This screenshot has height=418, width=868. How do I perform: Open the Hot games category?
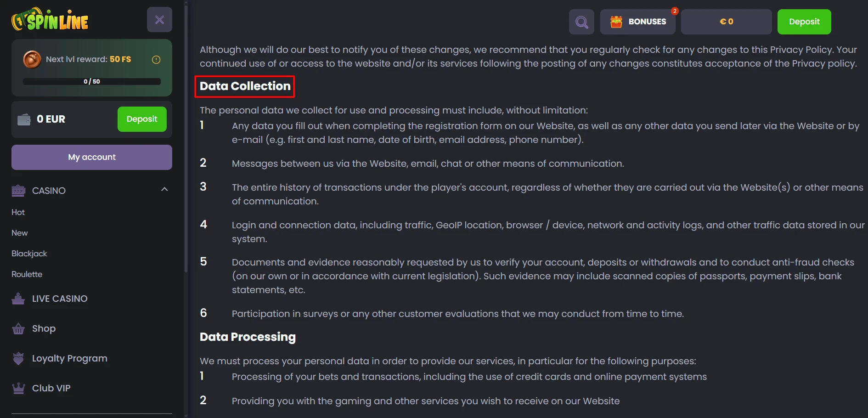tap(18, 212)
